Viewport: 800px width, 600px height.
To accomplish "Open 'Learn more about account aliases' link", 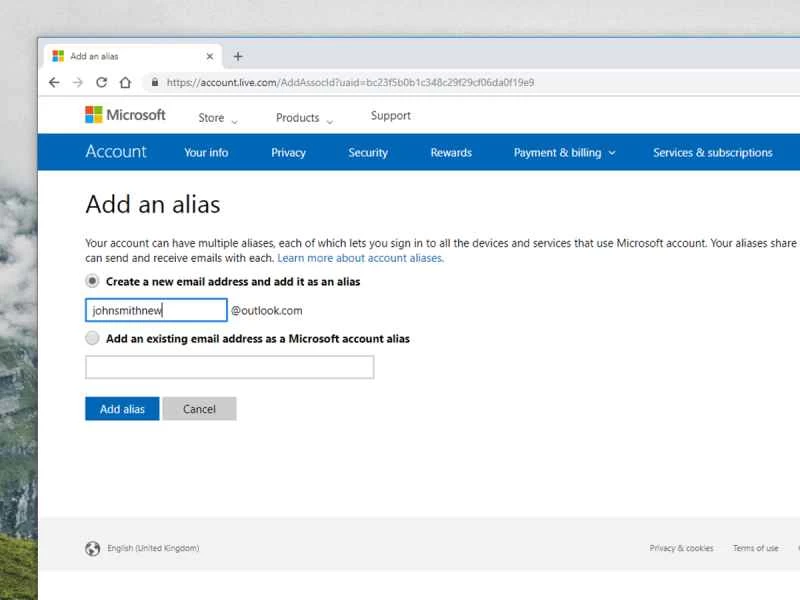I will pos(360,257).
